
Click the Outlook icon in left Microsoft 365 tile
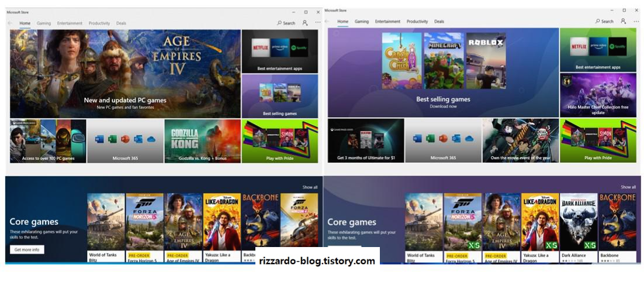[x=139, y=139]
